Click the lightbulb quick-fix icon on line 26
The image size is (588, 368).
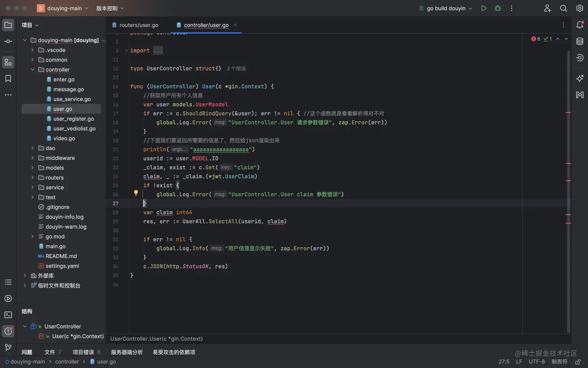[136, 193]
